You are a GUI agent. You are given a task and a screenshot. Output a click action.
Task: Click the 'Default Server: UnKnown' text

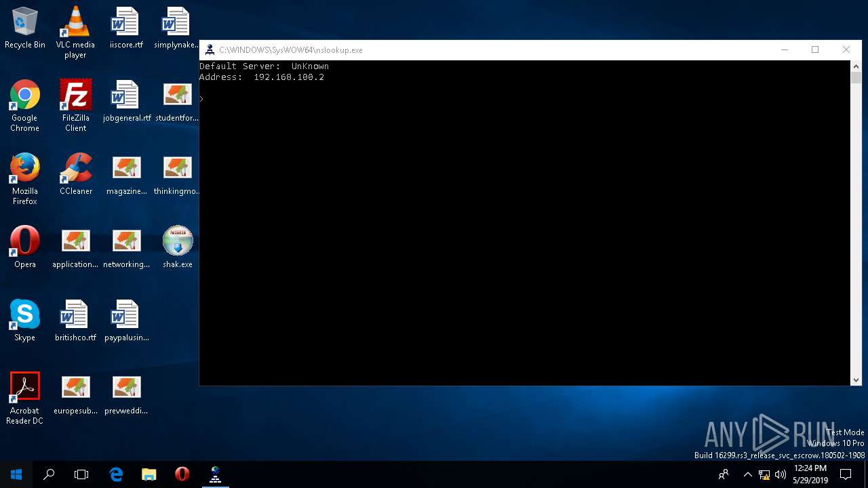(x=264, y=66)
